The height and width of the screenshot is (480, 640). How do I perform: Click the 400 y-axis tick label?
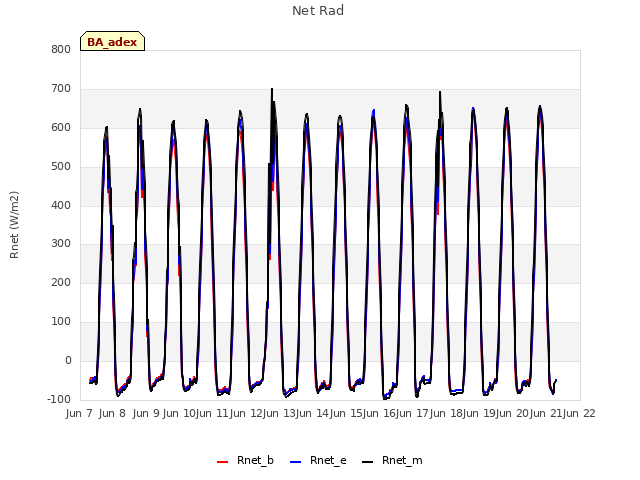(x=61, y=205)
